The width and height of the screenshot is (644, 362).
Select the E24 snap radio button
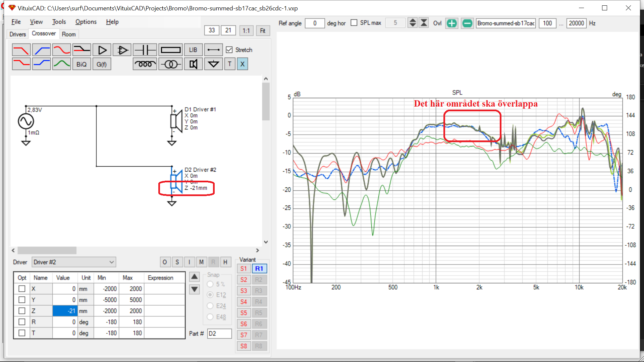coord(210,306)
